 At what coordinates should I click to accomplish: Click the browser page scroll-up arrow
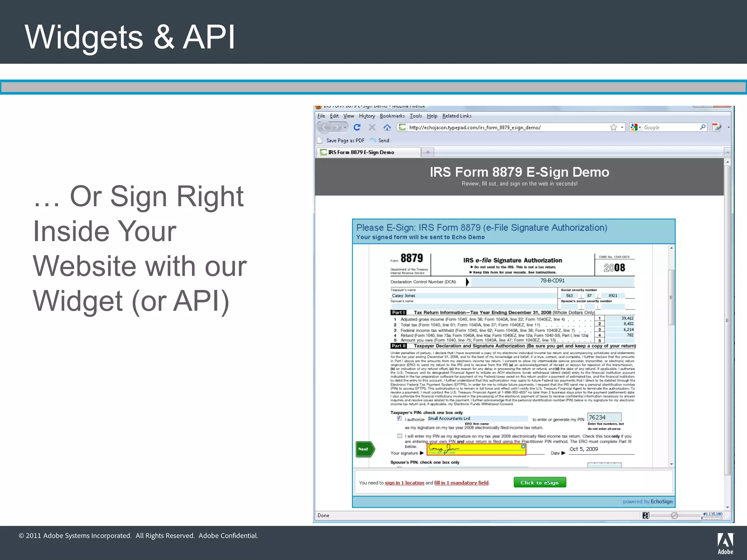[x=727, y=162]
